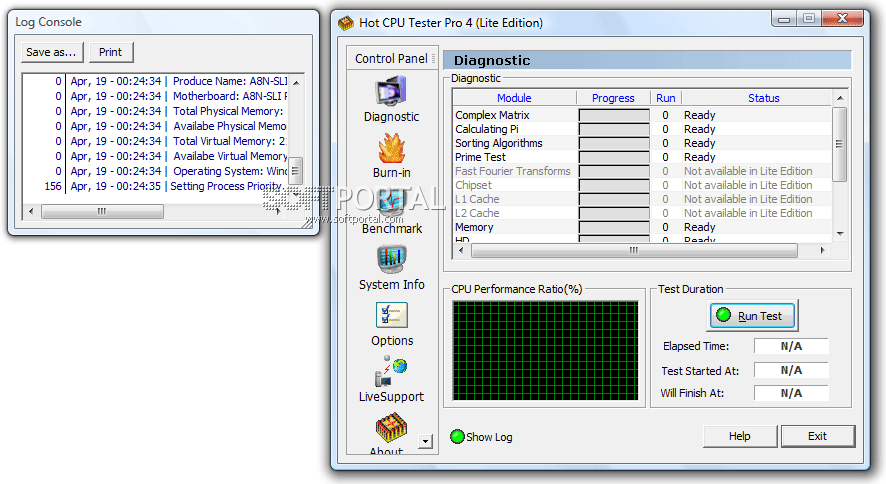Screen dimensions: 886x484
Task: Minimize the Hot CPU Tester window
Action: (784, 19)
